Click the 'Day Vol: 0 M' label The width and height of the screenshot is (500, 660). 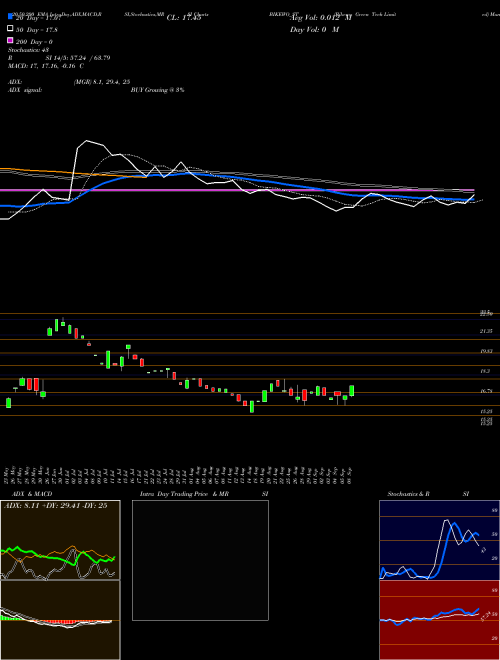(314, 29)
